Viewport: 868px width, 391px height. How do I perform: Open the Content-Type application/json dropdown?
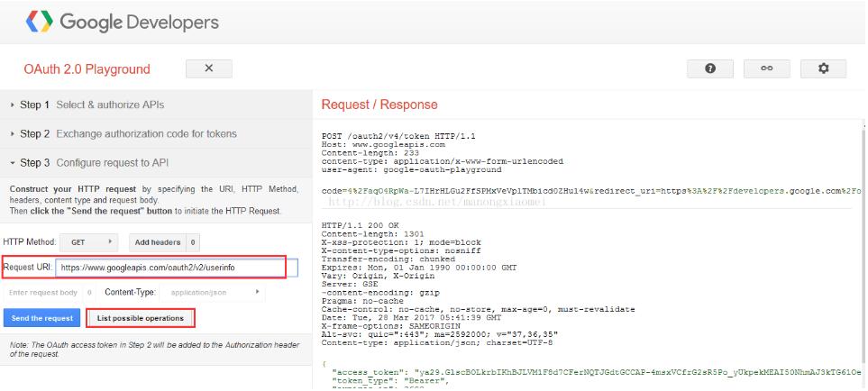(215, 293)
